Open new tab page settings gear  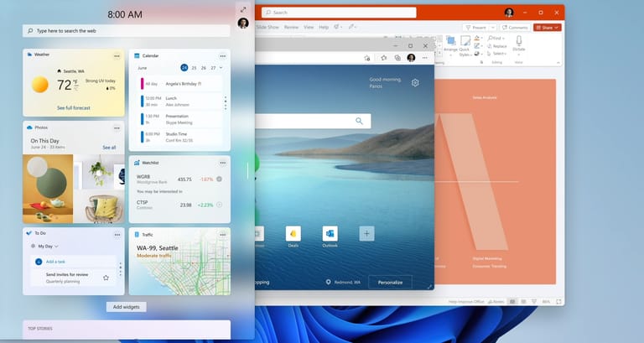pos(415,82)
